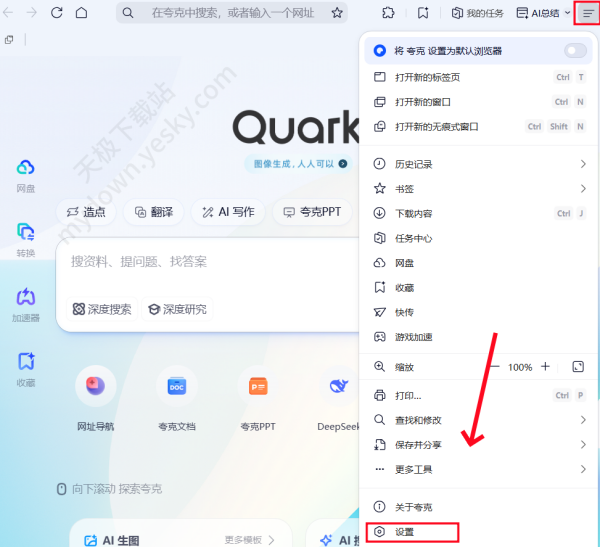The height and width of the screenshot is (547, 600).
Task: Open the 网盘 cloud drive sidebar icon
Action: click(26, 168)
